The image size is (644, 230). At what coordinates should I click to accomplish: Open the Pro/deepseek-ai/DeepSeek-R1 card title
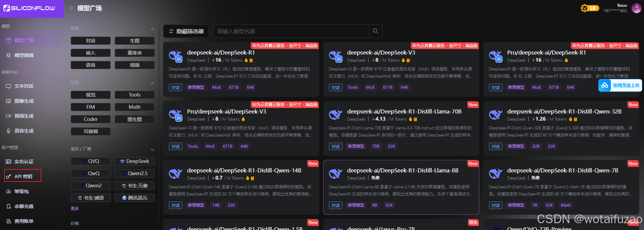tap(547, 53)
